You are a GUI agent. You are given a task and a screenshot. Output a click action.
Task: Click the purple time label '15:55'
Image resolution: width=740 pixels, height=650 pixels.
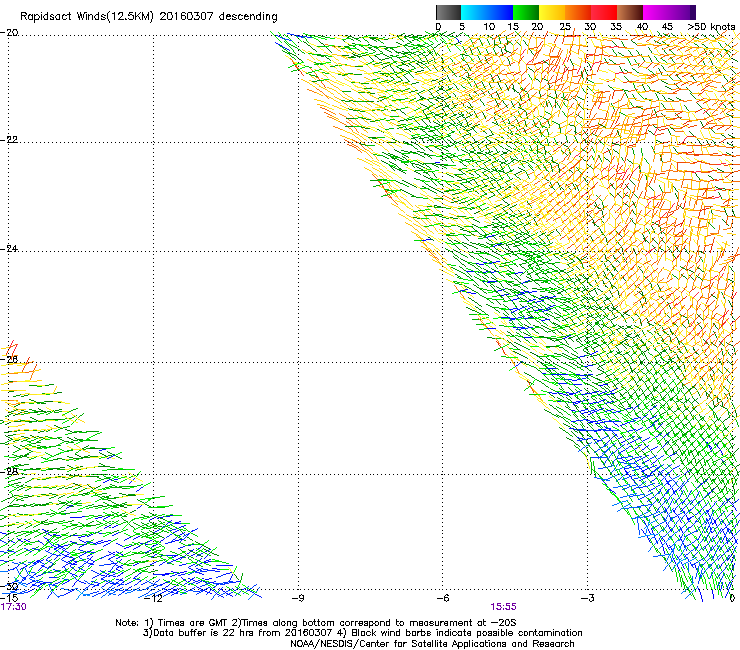pyautogui.click(x=503, y=607)
